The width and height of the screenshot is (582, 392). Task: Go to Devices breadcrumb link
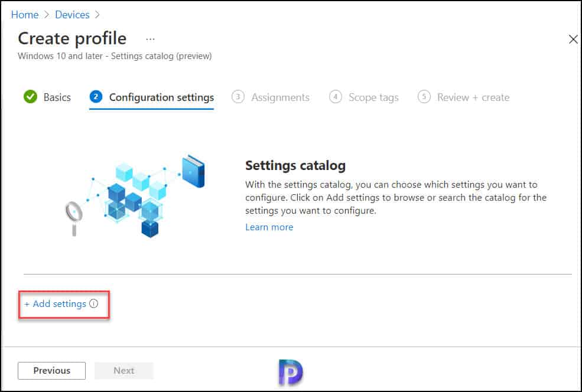[72, 14]
